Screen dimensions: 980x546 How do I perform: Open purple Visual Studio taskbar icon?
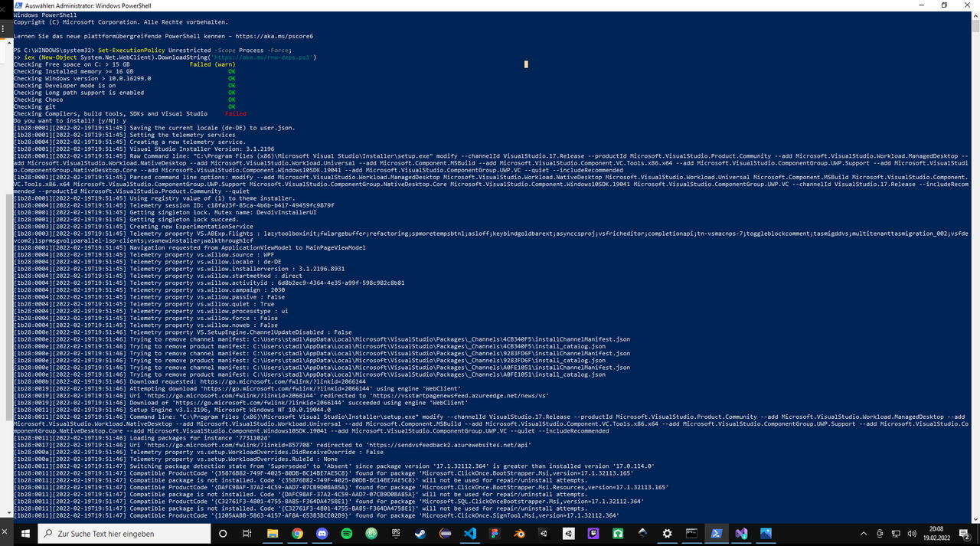pyautogui.click(x=741, y=533)
